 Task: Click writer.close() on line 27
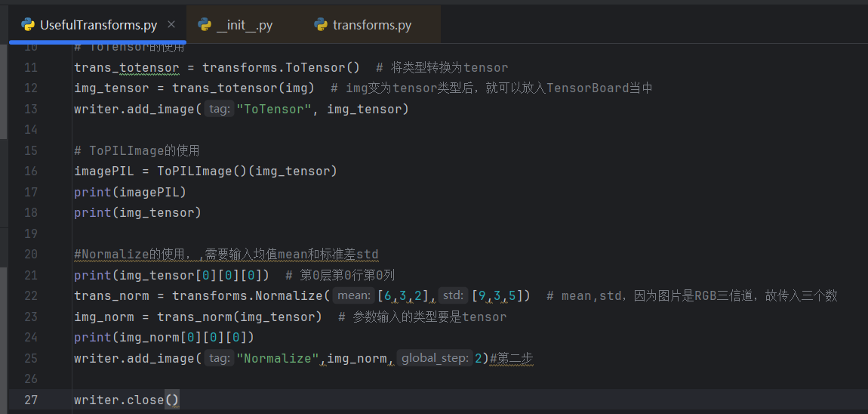tap(127, 400)
